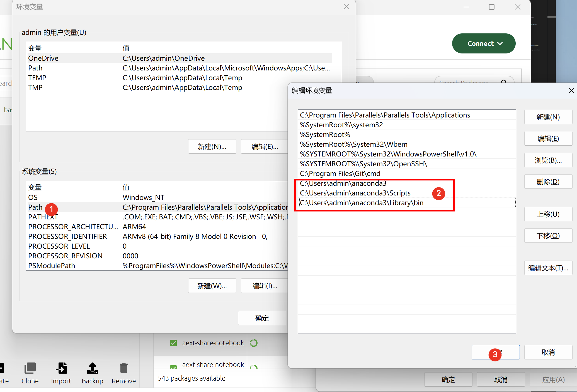
Task: Select the C:\Program Files\Git\cmd entry
Action: [x=340, y=173]
